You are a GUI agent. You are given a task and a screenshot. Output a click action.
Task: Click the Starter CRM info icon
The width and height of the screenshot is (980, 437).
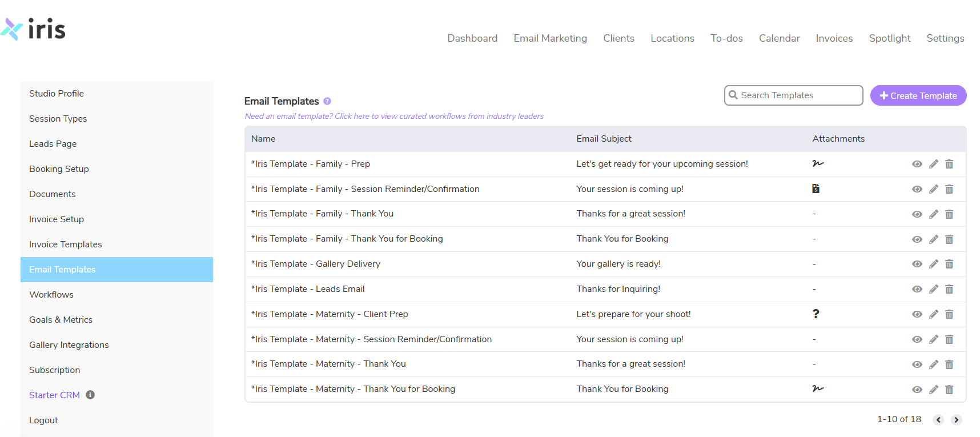tap(90, 395)
